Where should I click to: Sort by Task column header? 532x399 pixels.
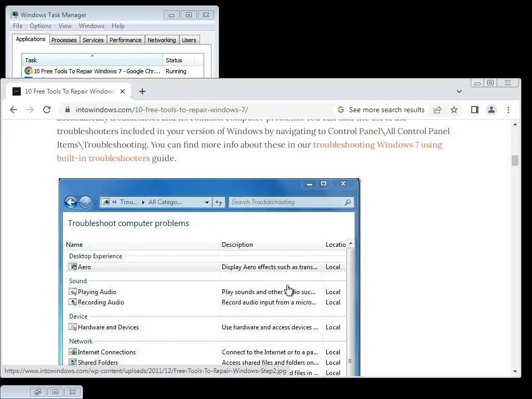point(92,60)
